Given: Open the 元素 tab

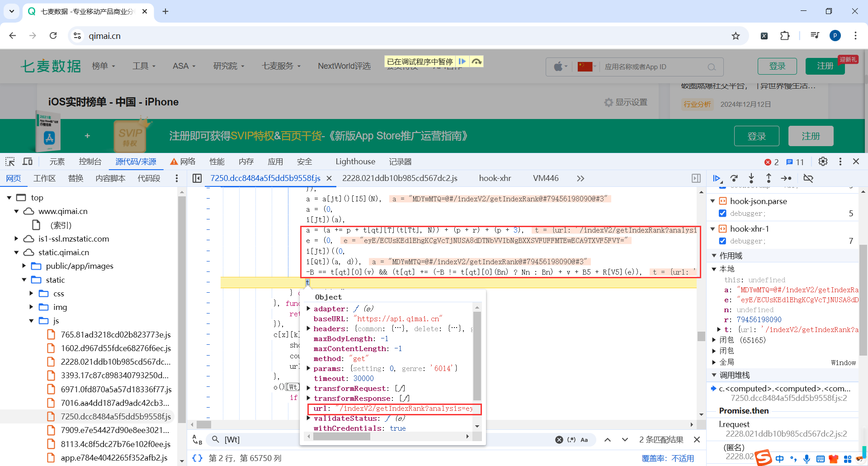Looking at the screenshot, I should [x=57, y=162].
